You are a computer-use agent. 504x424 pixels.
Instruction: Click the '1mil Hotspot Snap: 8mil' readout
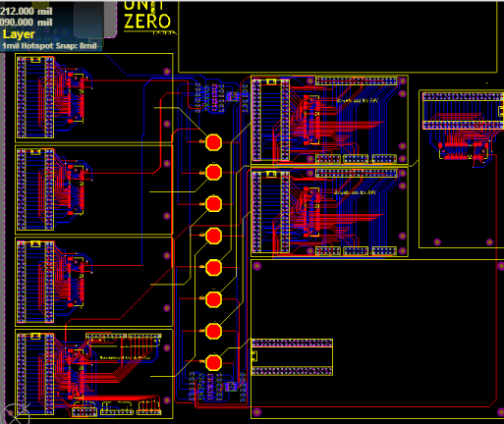[x=49, y=46]
